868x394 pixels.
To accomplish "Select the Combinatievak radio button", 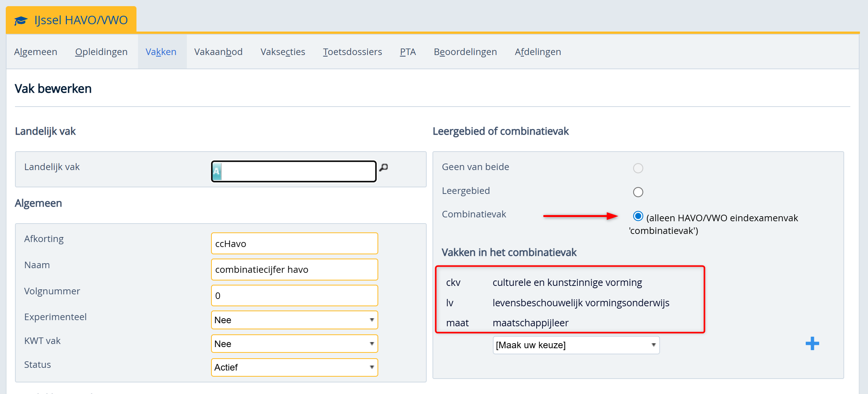I will point(638,216).
